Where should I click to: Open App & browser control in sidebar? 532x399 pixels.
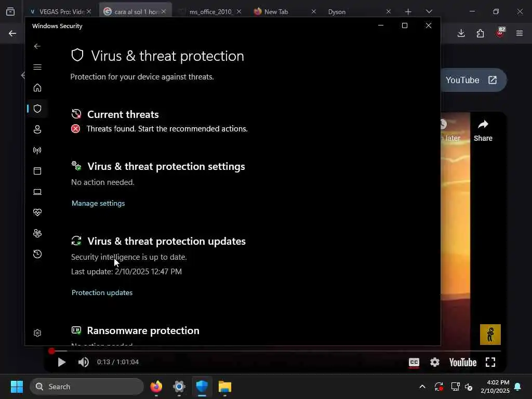37,171
